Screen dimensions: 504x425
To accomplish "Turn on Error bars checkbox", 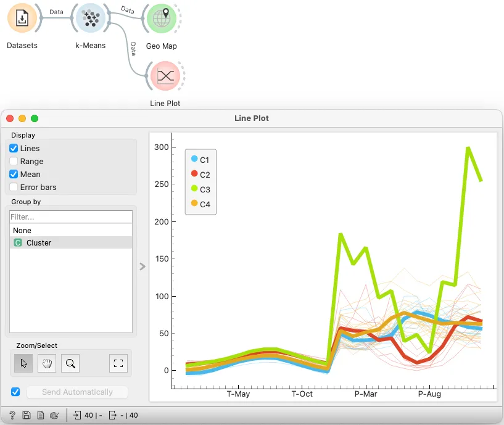I will (14, 187).
